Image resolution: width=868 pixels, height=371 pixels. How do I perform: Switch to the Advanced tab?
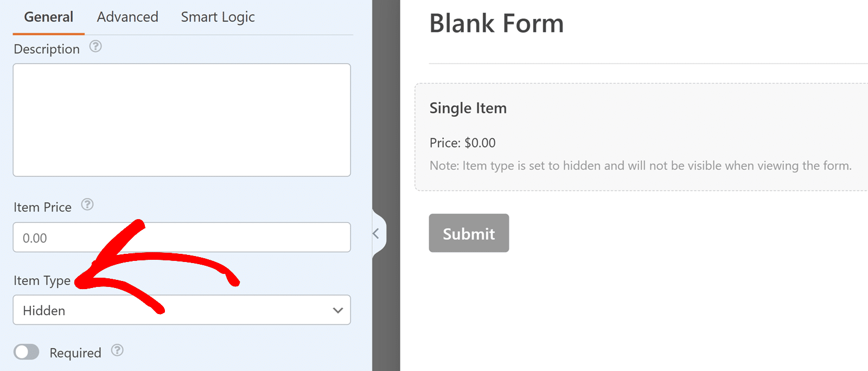click(x=127, y=17)
